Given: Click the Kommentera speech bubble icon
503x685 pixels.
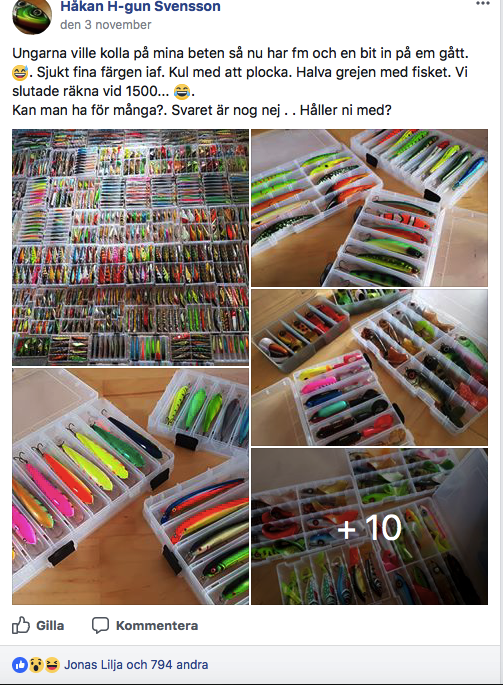Looking at the screenshot, I should [100, 626].
